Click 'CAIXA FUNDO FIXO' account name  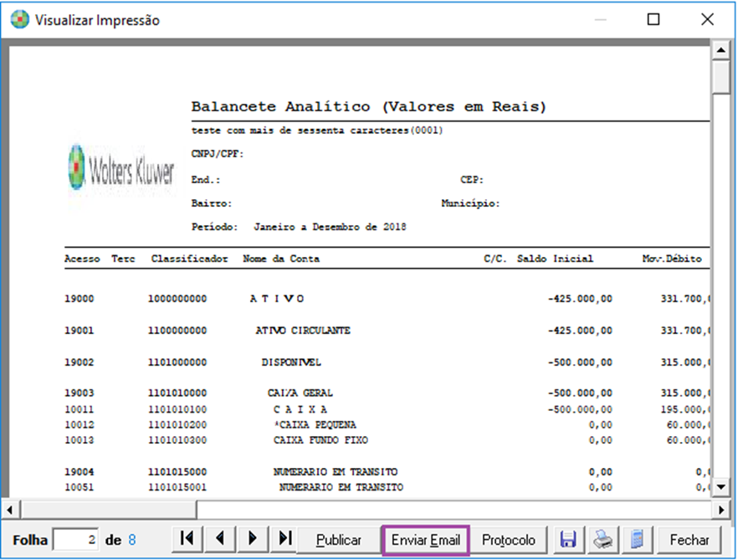click(321, 440)
